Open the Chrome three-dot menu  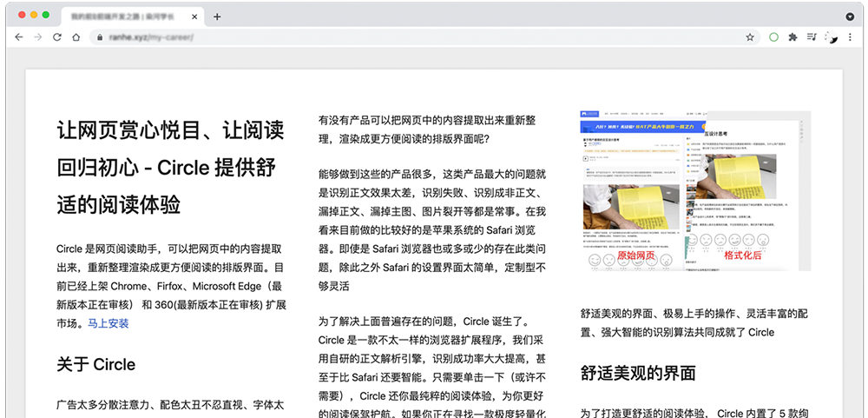851,37
